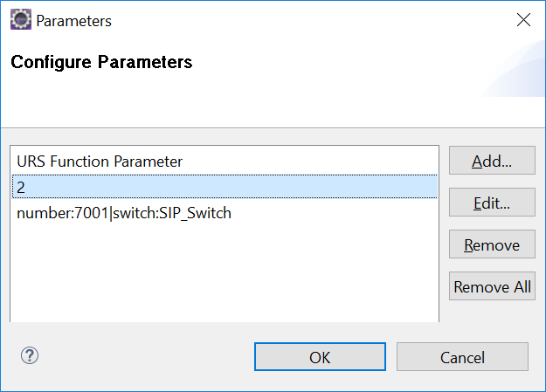Confirm the dialog with OK

coord(320,357)
